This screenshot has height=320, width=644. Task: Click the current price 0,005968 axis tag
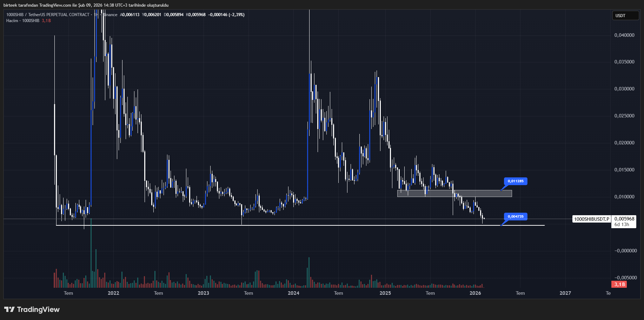click(624, 219)
